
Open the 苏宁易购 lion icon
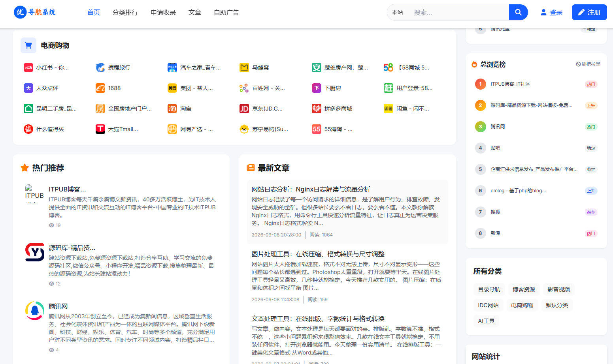click(244, 129)
